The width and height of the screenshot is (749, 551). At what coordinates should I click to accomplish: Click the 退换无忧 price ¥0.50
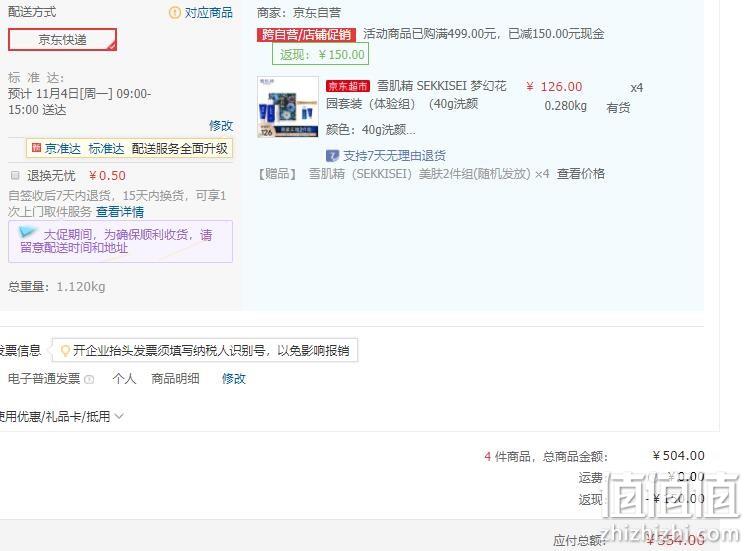pos(107,176)
